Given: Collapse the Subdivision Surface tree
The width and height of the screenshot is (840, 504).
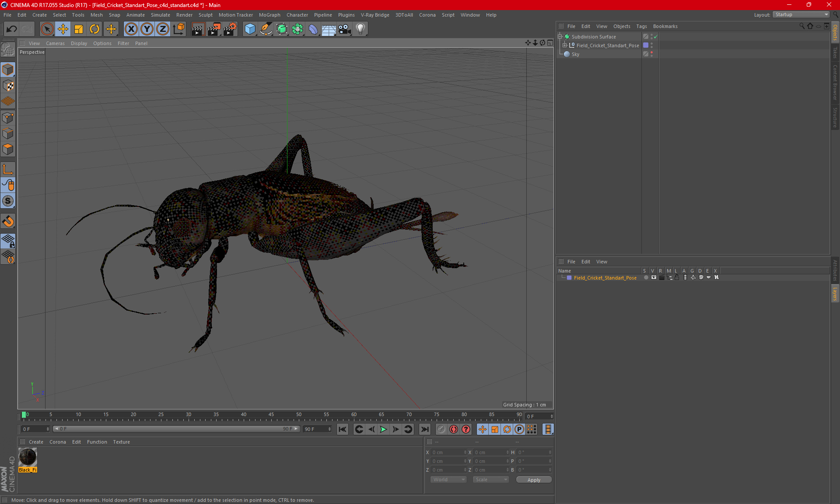Looking at the screenshot, I should point(560,37).
